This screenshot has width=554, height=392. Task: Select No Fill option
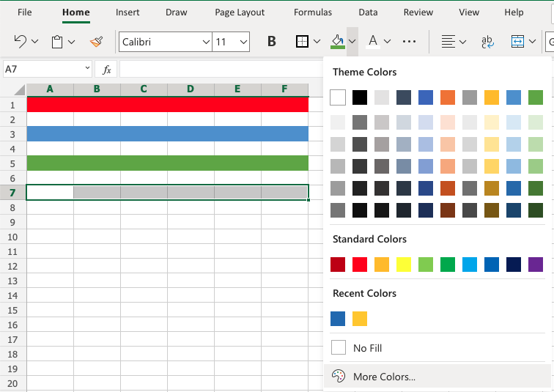pyautogui.click(x=367, y=348)
